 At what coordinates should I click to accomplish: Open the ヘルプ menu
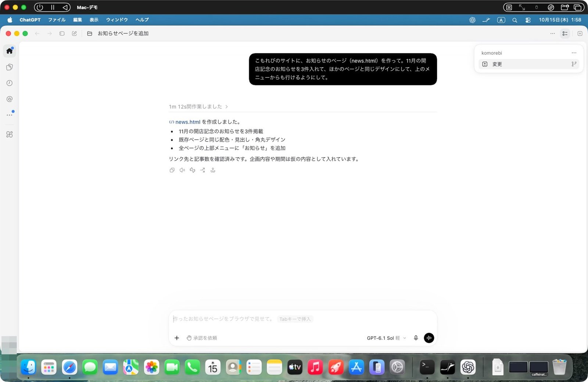(x=142, y=20)
